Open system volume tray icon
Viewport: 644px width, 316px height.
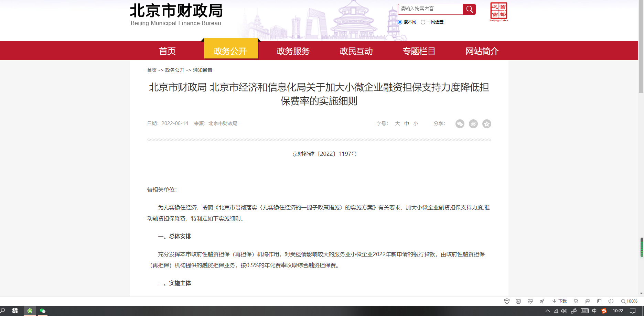pos(564,311)
